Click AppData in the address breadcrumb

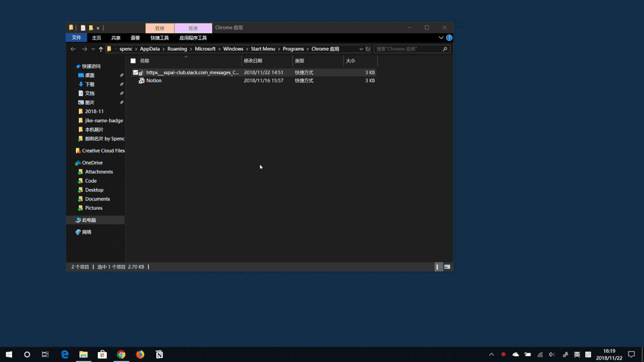point(149,49)
